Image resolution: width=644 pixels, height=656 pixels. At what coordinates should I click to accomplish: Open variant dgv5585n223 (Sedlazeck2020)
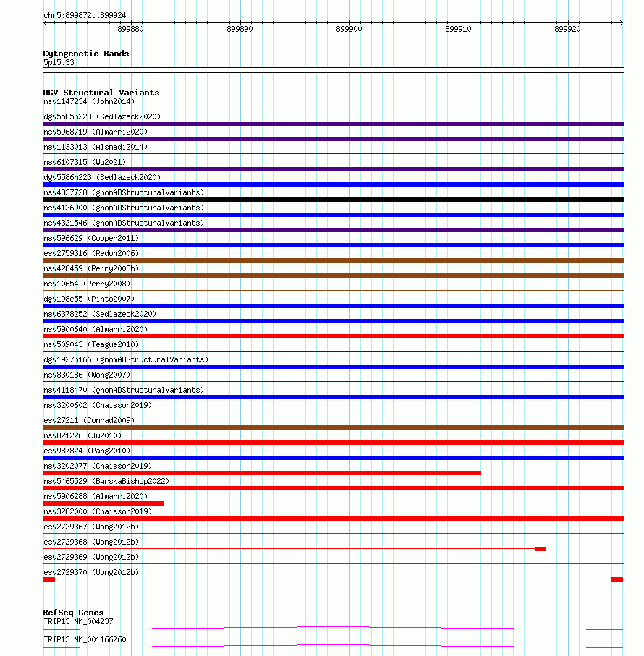[102, 116]
